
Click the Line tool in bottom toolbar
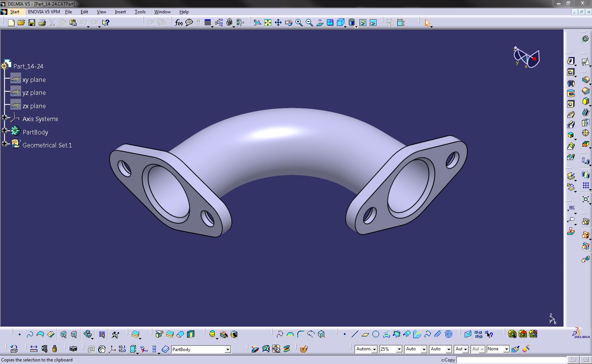pyautogui.click(x=355, y=334)
